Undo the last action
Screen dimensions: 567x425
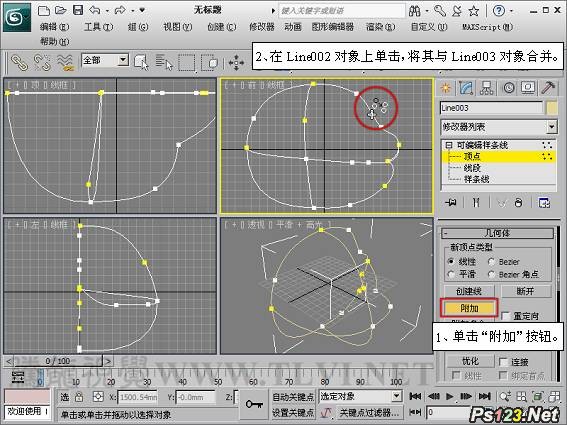coord(95,10)
